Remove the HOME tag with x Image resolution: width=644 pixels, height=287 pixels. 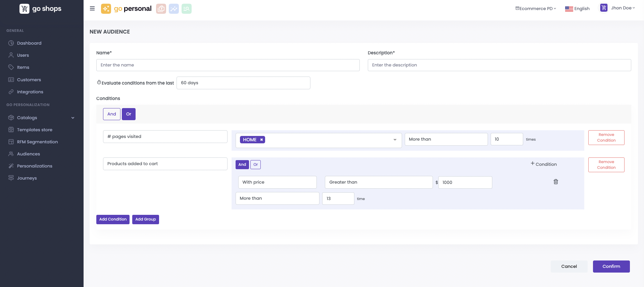[261, 140]
